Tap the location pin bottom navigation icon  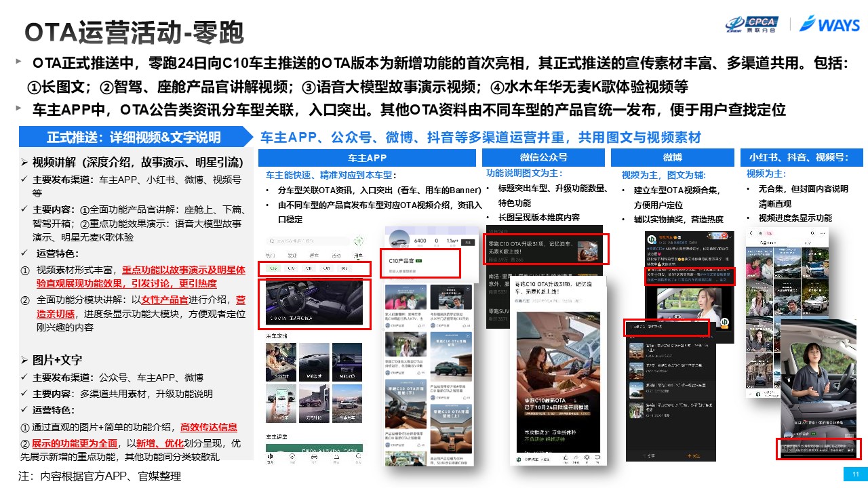292,457
